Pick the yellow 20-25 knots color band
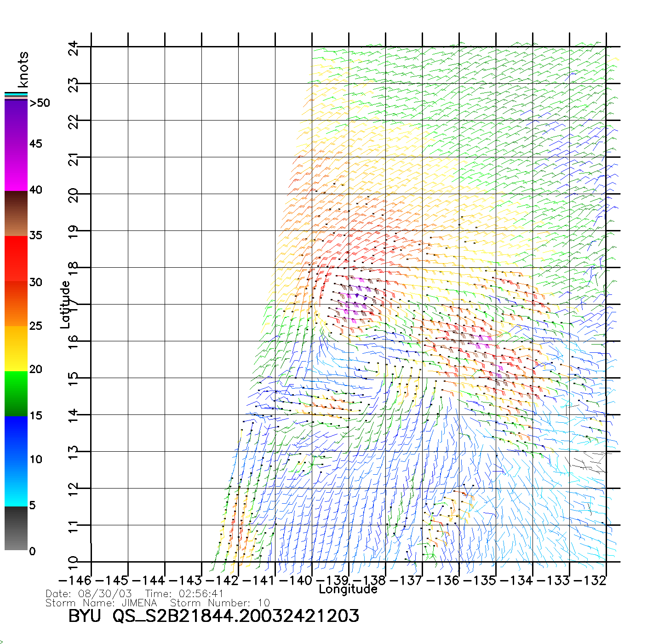 click(x=16, y=348)
